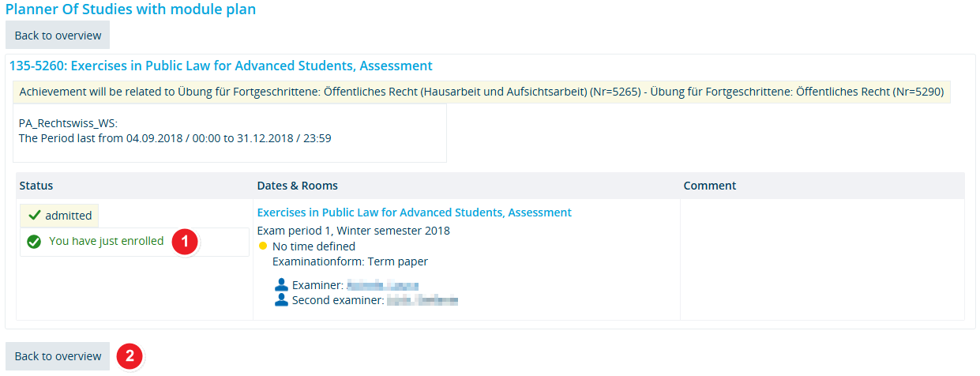Viewport: 980px width, 376px height.
Task: Click the red marker number 2
Action: coord(129,356)
